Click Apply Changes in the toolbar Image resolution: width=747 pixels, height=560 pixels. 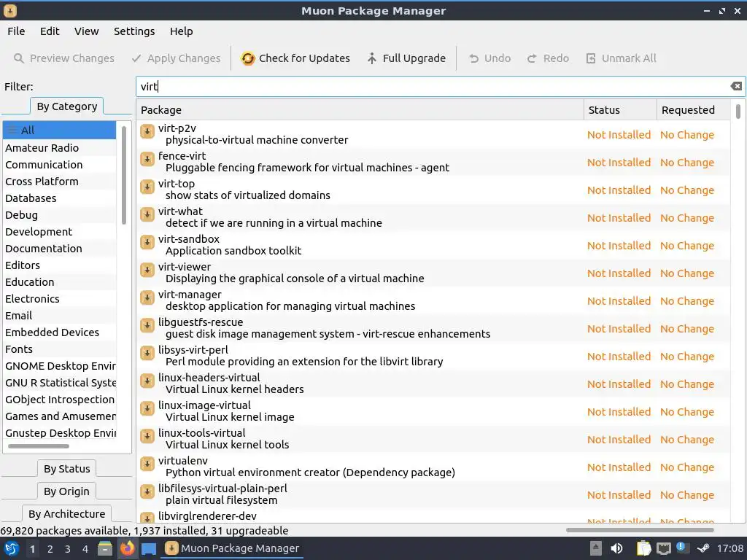(177, 58)
